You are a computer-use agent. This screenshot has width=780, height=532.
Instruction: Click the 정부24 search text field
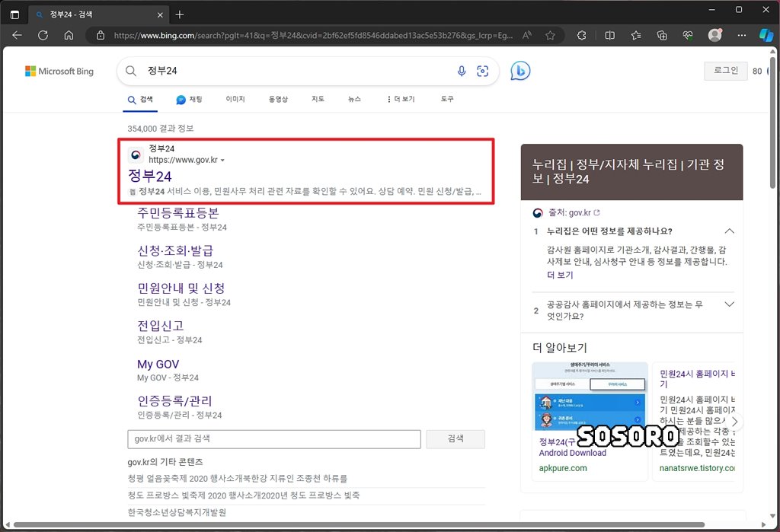click(299, 71)
